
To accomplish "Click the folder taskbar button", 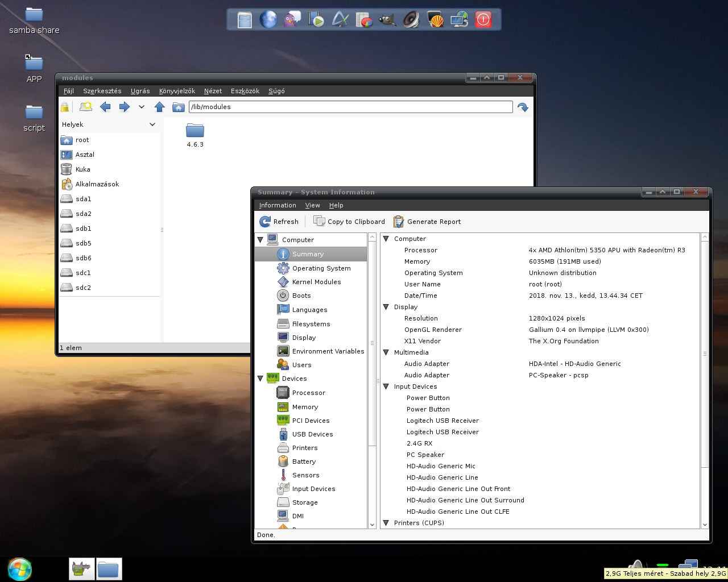I will click(108, 569).
